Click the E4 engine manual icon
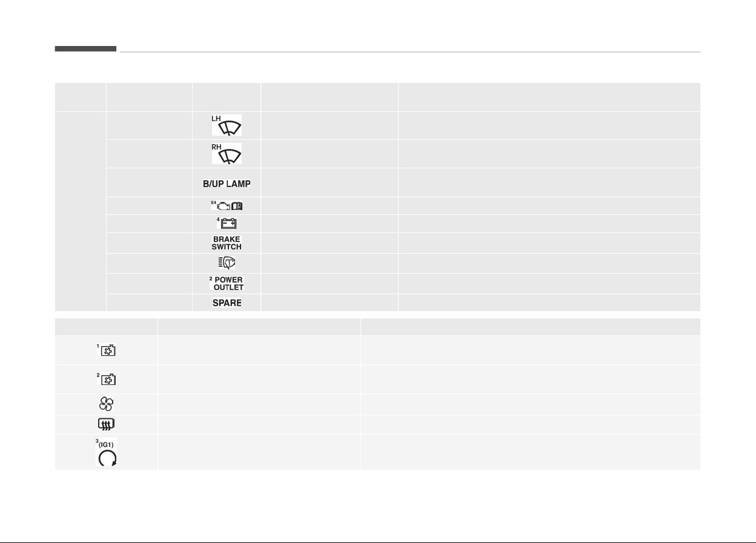 tap(227, 206)
